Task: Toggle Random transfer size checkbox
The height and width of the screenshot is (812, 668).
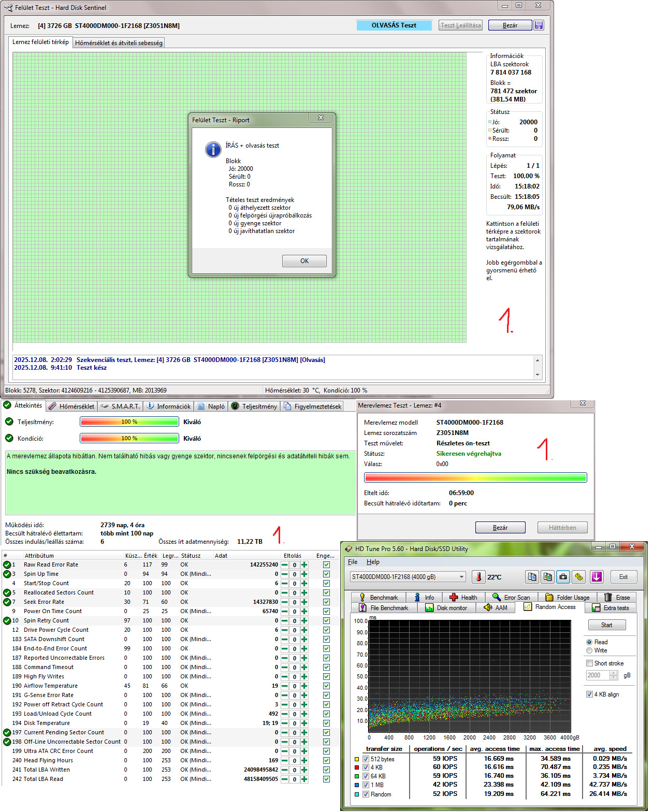Action: tap(366, 794)
